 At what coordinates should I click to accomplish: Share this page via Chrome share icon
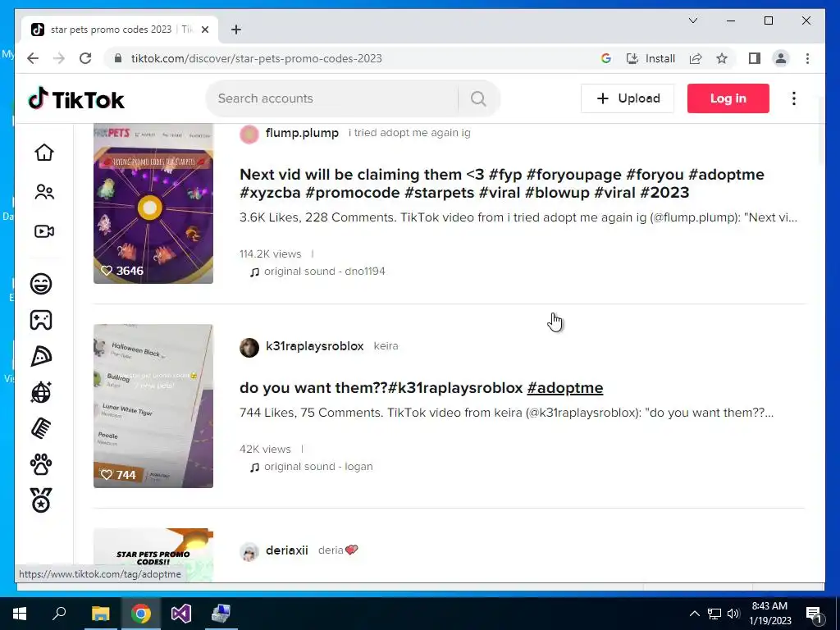coord(696,58)
